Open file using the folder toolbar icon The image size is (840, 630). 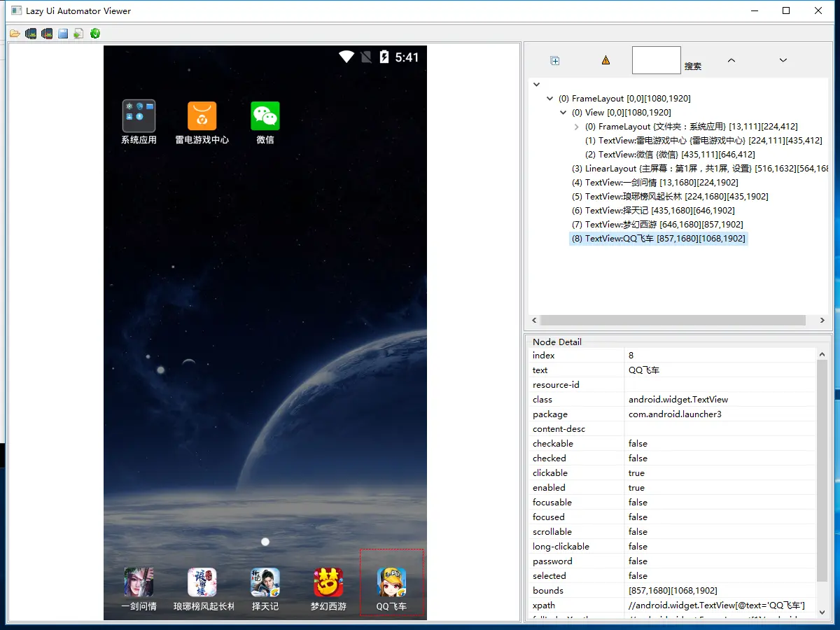coord(15,34)
